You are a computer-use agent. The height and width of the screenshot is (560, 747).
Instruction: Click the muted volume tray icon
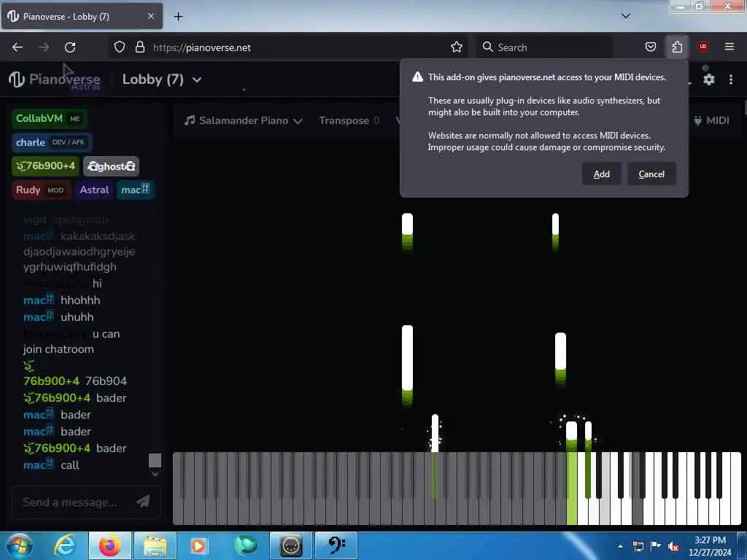pyautogui.click(x=673, y=547)
